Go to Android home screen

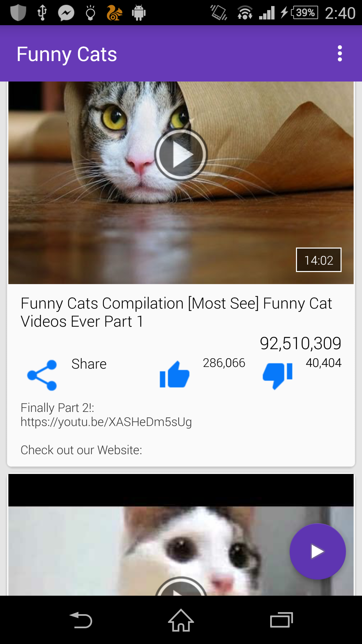click(181, 620)
